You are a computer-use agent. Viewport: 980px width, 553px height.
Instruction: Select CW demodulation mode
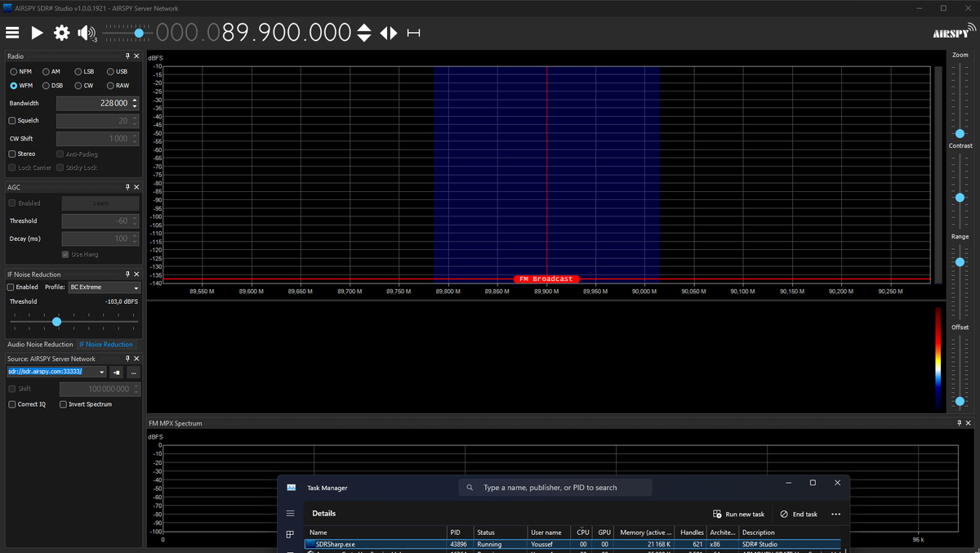click(84, 86)
